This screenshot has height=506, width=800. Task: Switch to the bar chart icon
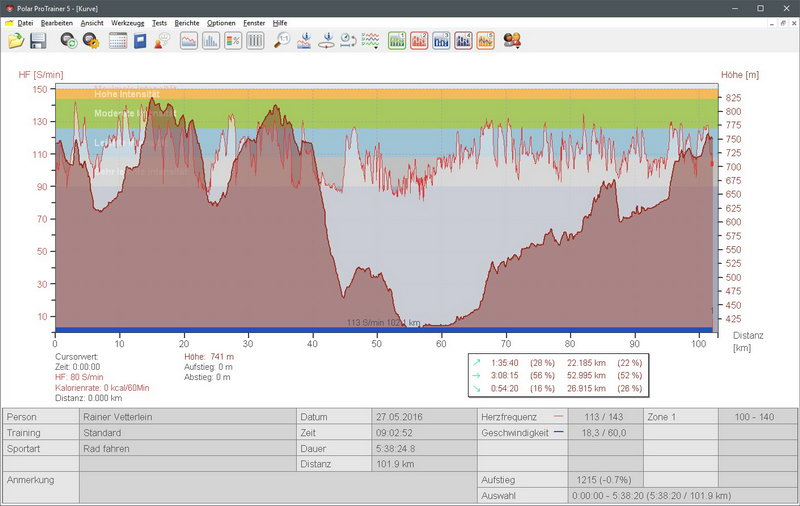click(211, 41)
